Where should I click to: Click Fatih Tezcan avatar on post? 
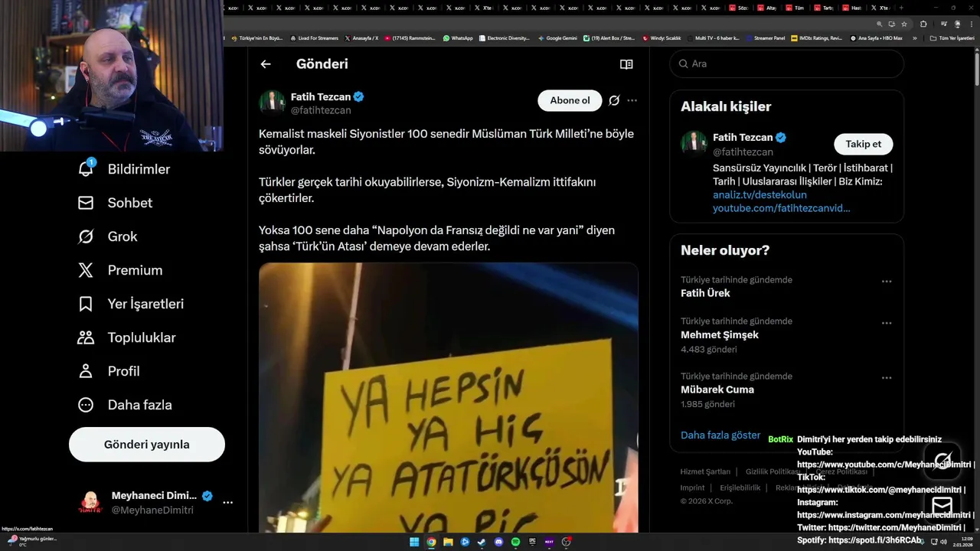click(272, 103)
